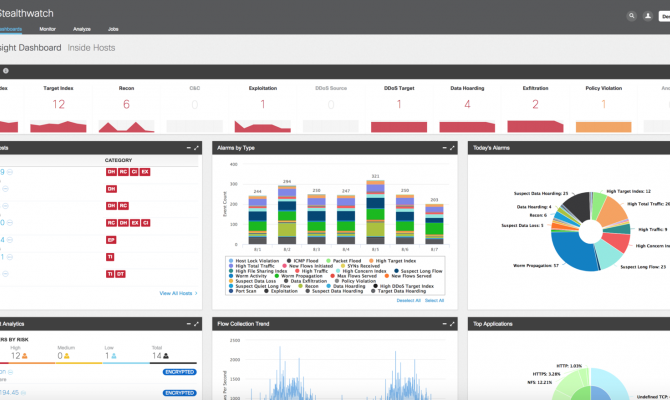670x400 pixels.
Task: Maximize the Alarms by Type panel
Action: click(452, 148)
